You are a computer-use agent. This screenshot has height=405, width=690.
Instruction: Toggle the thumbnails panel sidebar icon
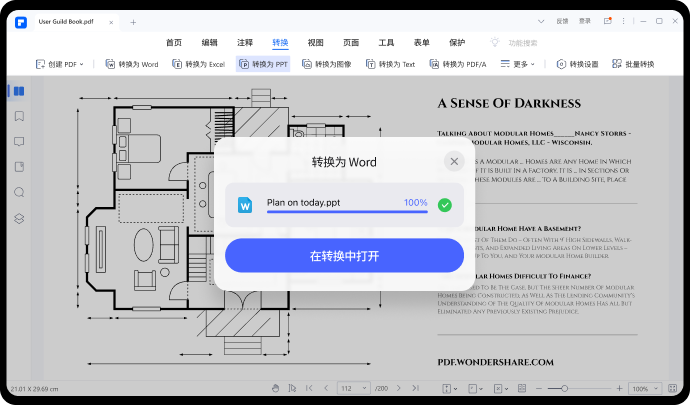19,91
